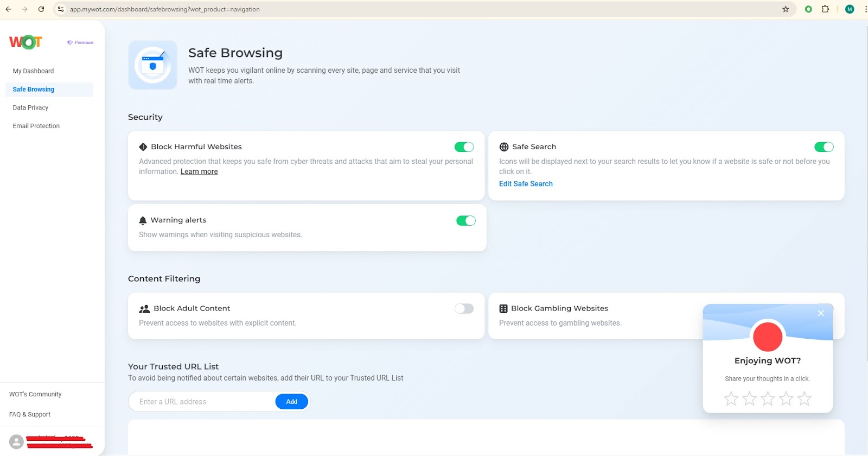Bookmark this page with the star icon
The image size is (868, 456).
(x=786, y=9)
